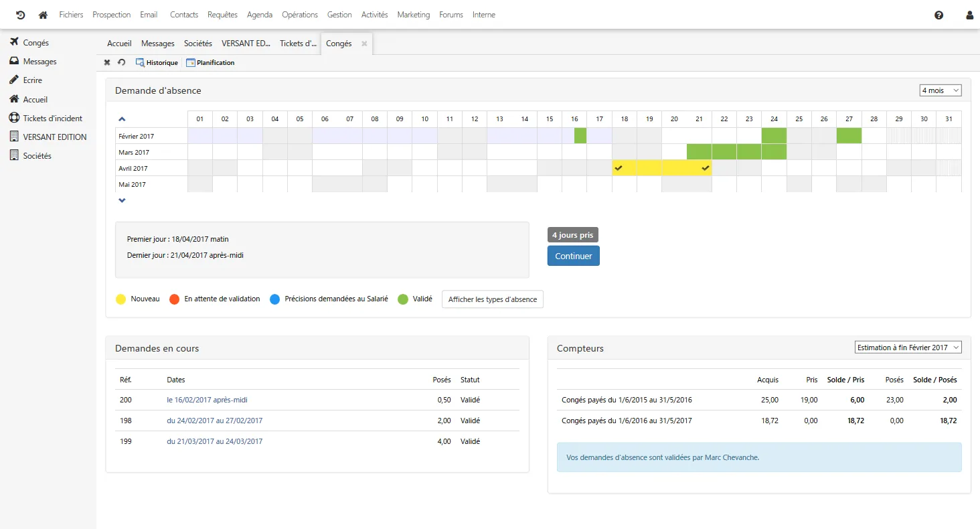
Task: Click Dernier jour : 21/04/2017 après-midi text
Action: point(185,255)
